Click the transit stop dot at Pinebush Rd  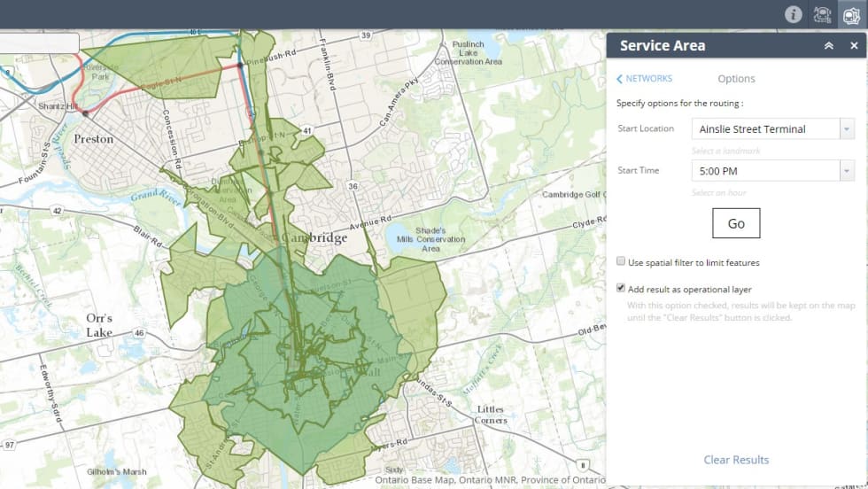[240, 65]
